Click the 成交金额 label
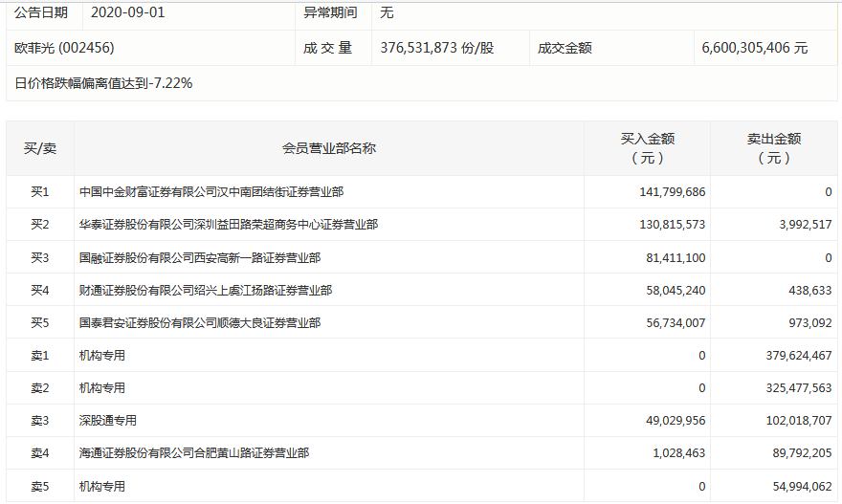The height and width of the screenshot is (504, 842). 565,49
